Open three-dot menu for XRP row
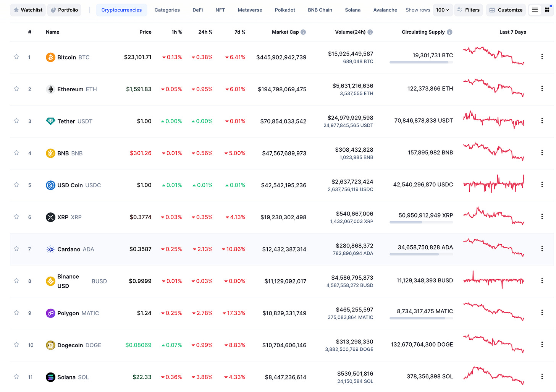The height and width of the screenshot is (392, 556). (x=542, y=217)
